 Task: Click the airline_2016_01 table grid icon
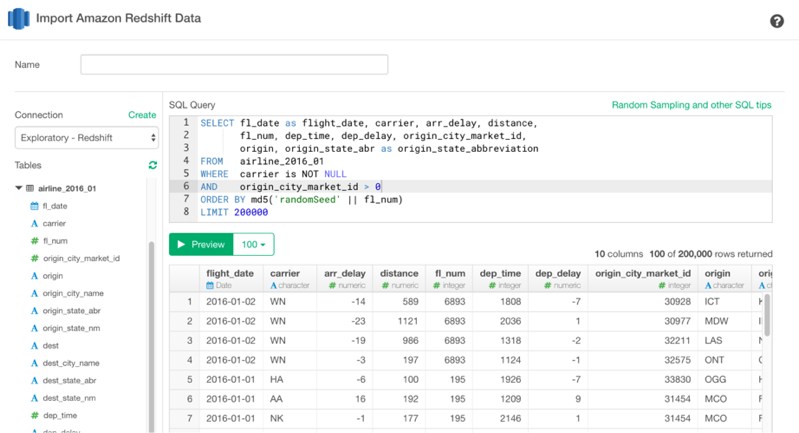(x=28, y=188)
